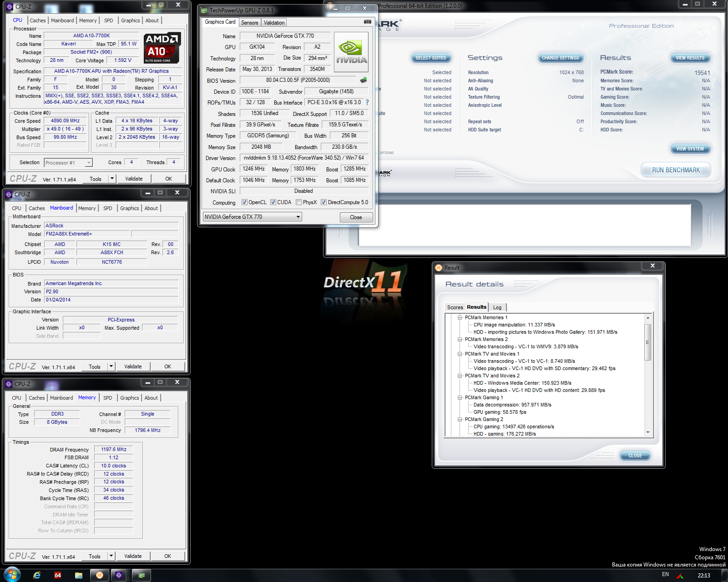Select 'CPU image manipulation' result row
The width and height of the screenshot is (728, 582).
[x=514, y=325]
